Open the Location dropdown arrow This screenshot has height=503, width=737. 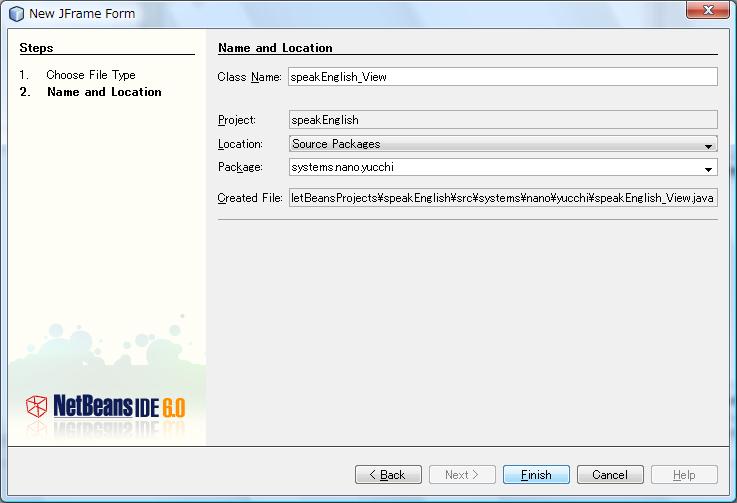709,144
